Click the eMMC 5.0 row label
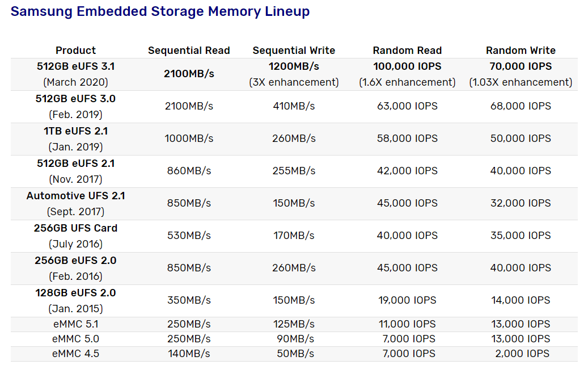588x390 pixels. 76,339
